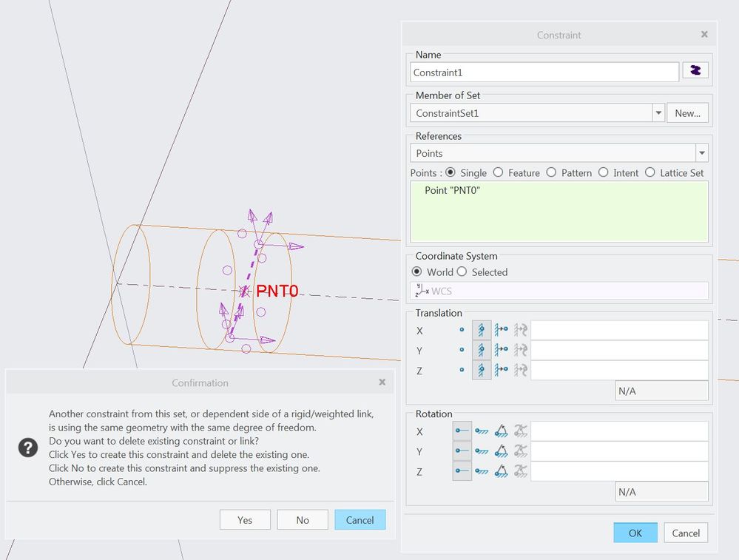Click Yes in the Confirmation dialog
739x560 pixels.
[245, 520]
